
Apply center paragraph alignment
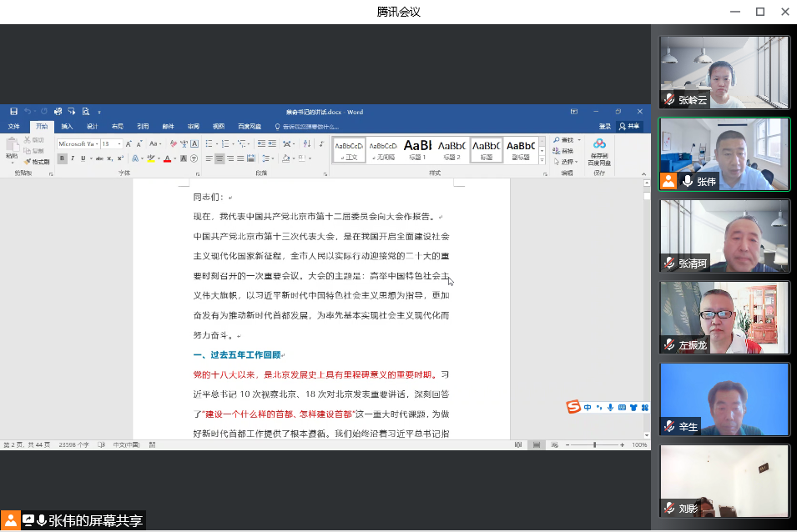pyautogui.click(x=219, y=158)
